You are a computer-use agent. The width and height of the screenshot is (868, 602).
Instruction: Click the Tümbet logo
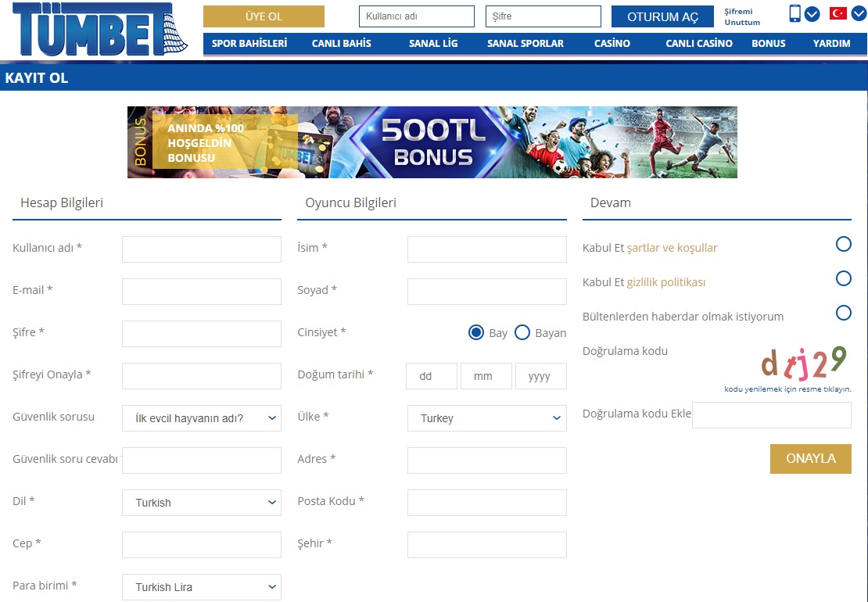coord(100,30)
